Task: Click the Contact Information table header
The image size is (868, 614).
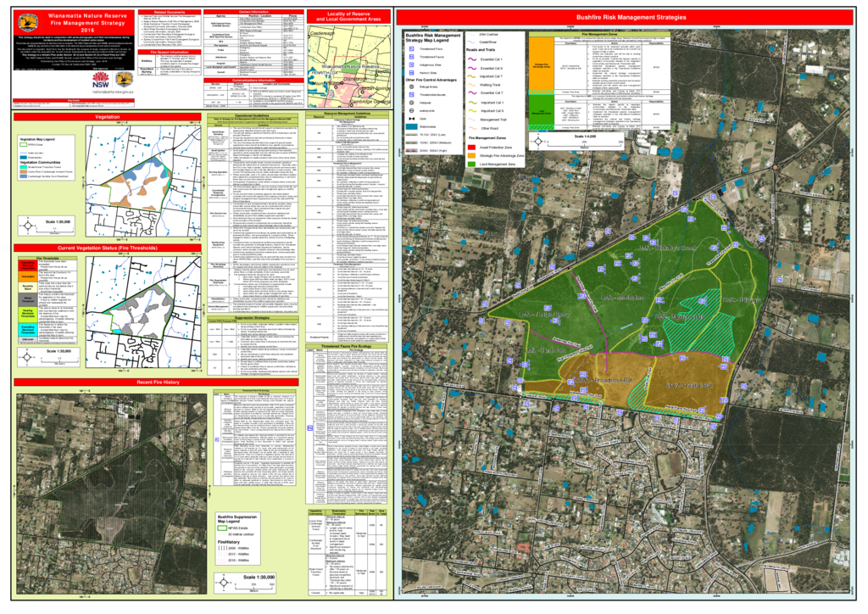Action: tap(253, 12)
